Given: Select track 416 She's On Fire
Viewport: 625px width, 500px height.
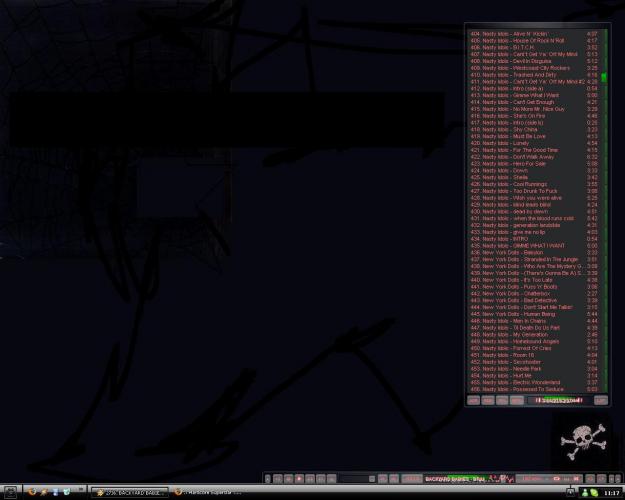Looking at the screenshot, I should (x=533, y=116).
